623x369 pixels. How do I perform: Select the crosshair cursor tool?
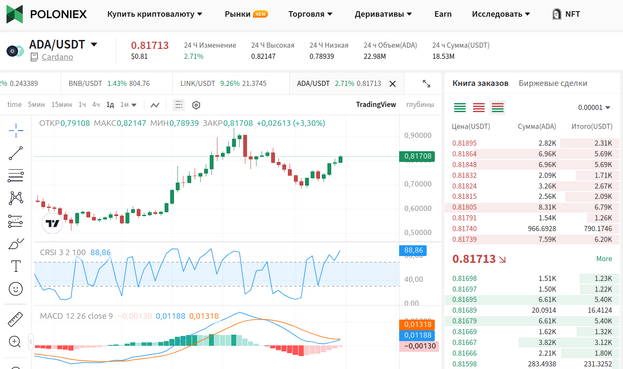(16, 130)
